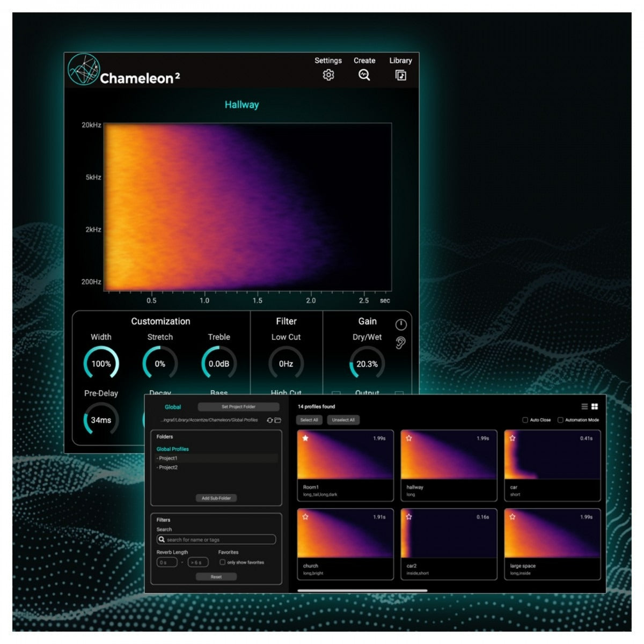Click the Dry/Wet knob

point(367,363)
